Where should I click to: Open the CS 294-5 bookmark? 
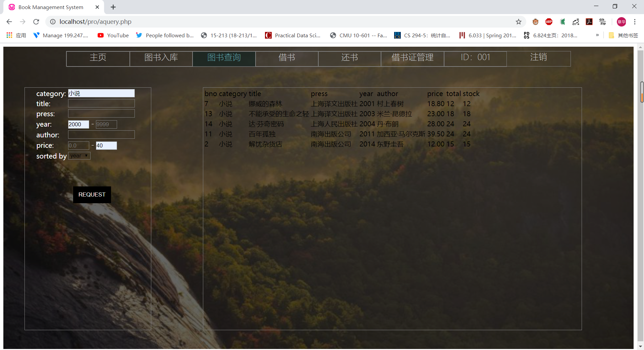click(422, 35)
